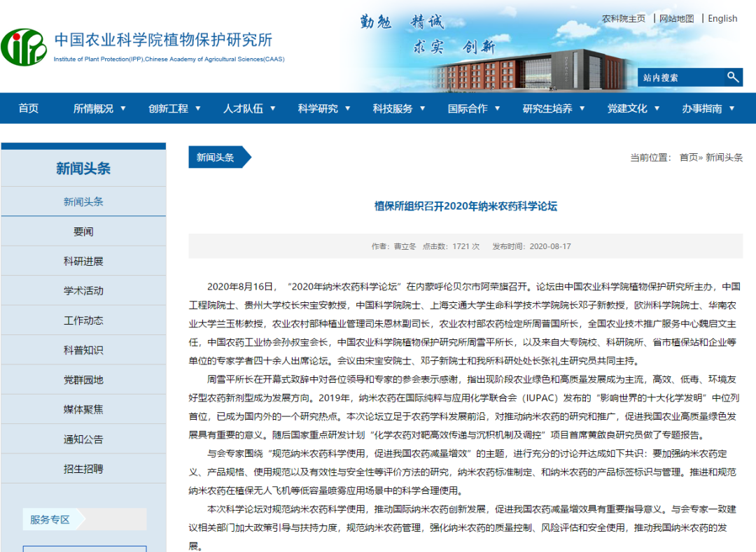This screenshot has height=552, width=756.
Task: Select 通知公告 in the sidebar
Action: click(x=83, y=439)
